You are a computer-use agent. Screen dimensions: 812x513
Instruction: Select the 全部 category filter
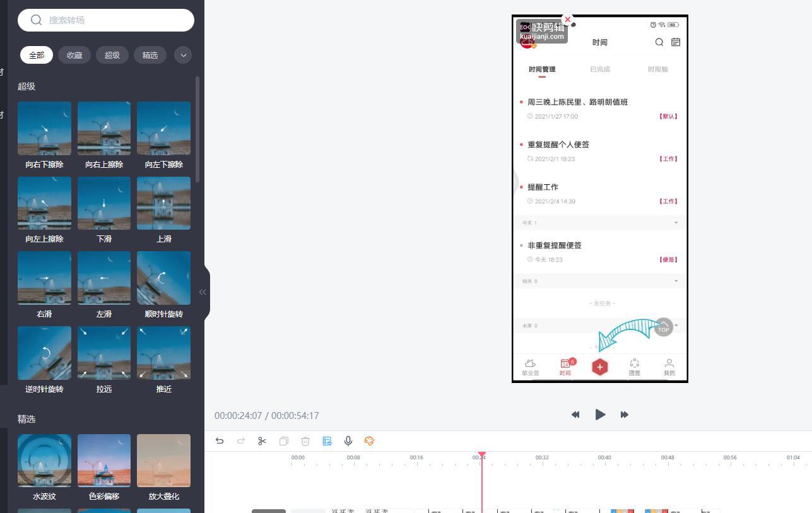37,55
